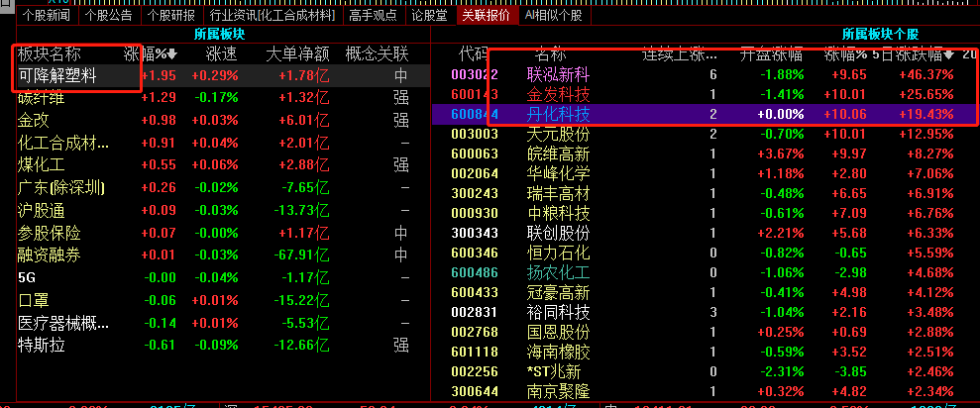Click 联泓新科 five-day change +46.37%
The image size is (980, 408).
[x=926, y=75]
